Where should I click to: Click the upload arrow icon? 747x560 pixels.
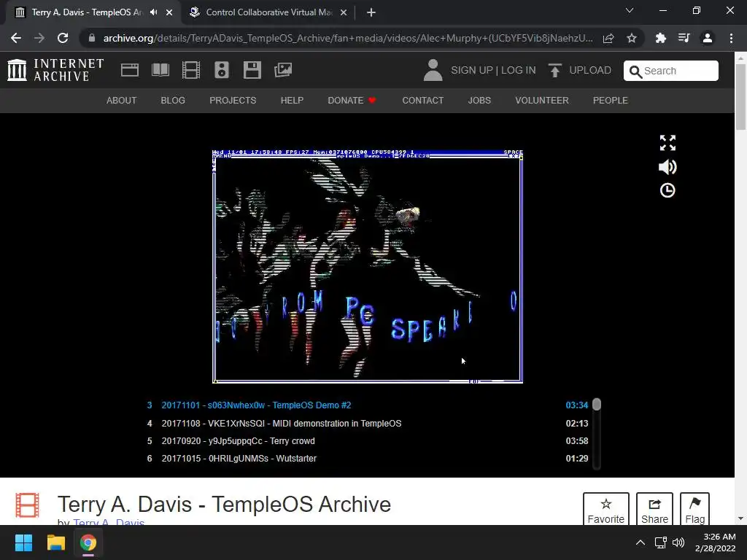pyautogui.click(x=554, y=70)
